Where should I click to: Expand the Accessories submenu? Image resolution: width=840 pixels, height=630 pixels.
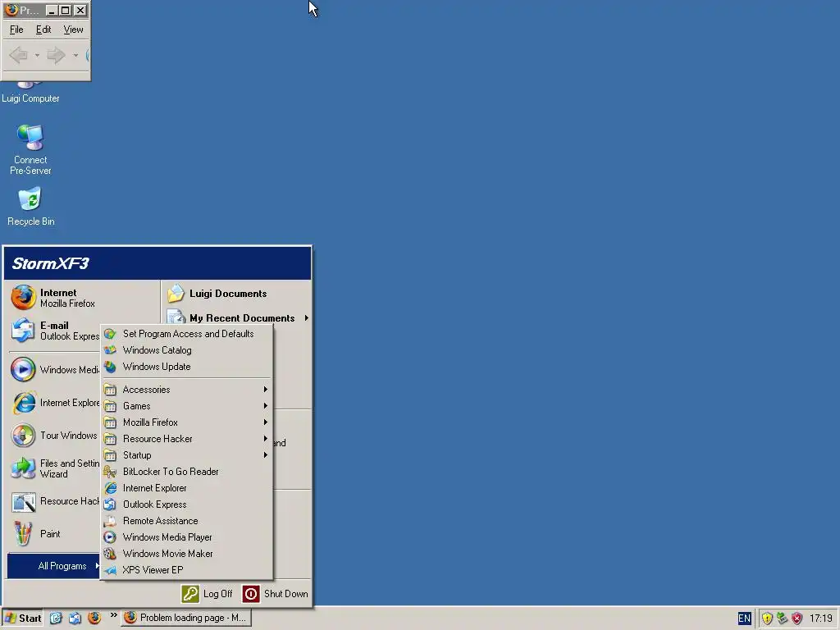(x=186, y=390)
